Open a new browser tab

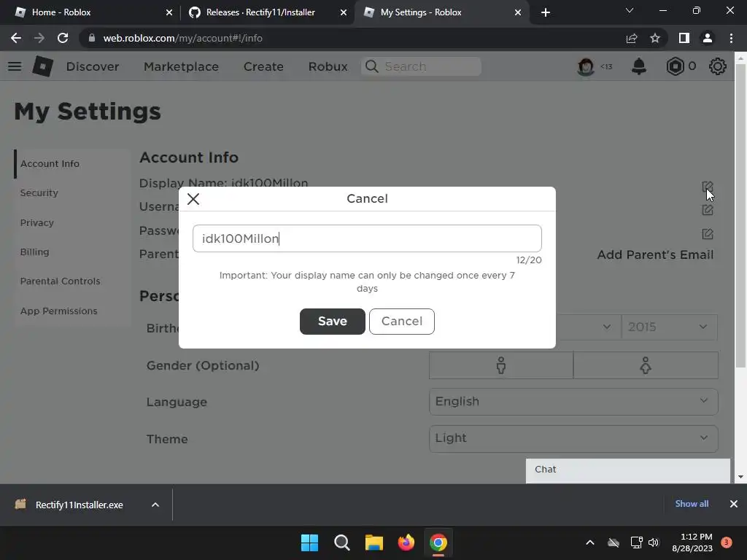(546, 12)
